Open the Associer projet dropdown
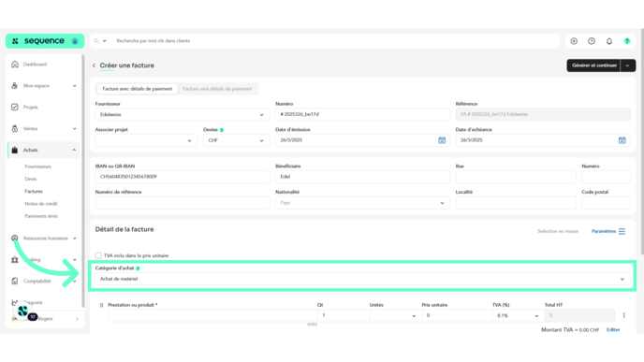The height and width of the screenshot is (362, 644). (146, 140)
